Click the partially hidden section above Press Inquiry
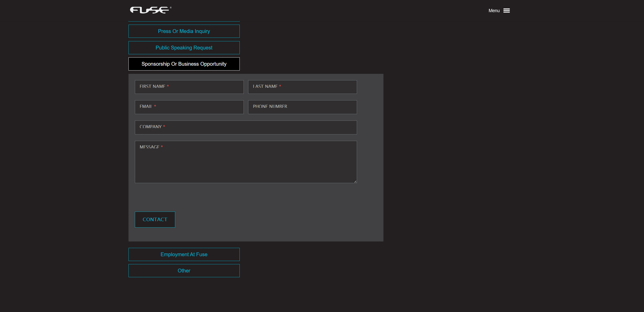 tap(184, 21)
